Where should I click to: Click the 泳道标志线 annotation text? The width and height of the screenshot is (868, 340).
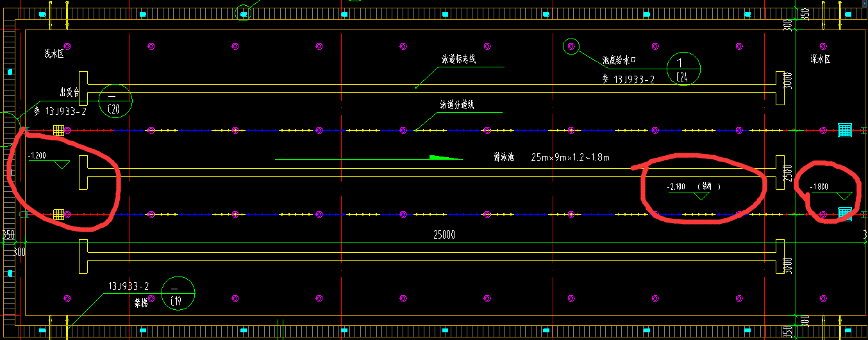coord(458,59)
